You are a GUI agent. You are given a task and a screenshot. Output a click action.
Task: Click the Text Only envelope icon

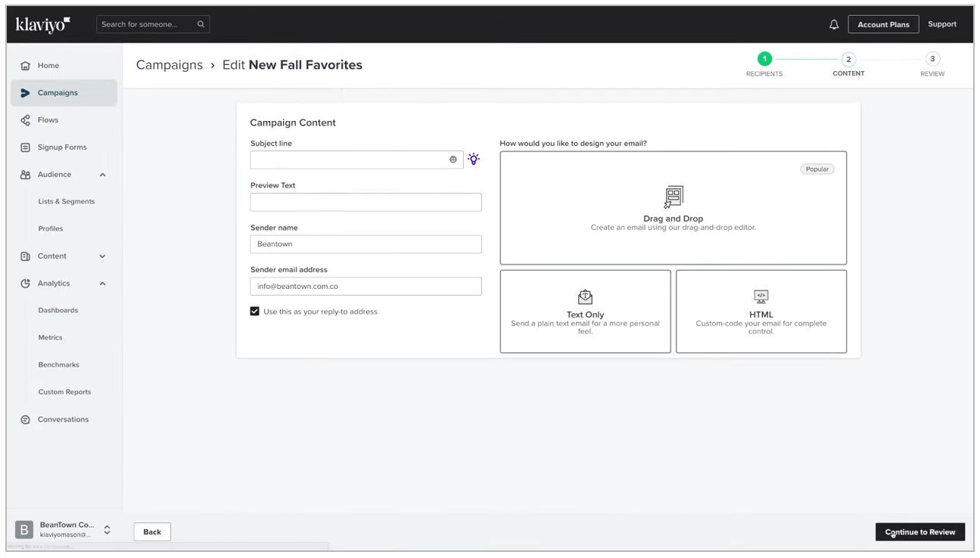(585, 296)
